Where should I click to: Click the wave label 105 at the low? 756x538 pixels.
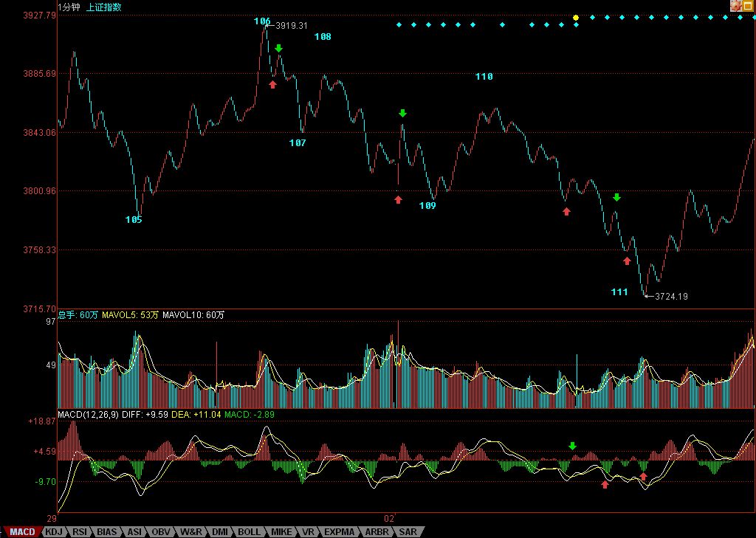[x=134, y=219]
